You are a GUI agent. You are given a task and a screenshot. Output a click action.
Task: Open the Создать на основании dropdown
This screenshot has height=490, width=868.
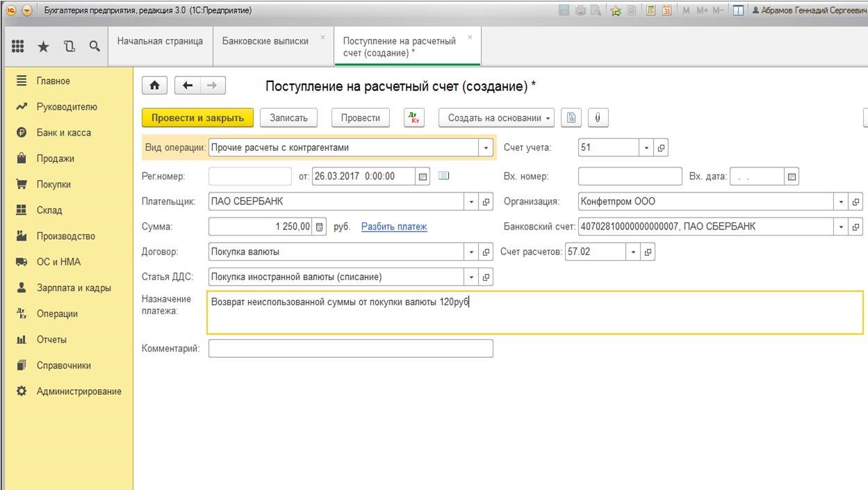click(500, 118)
